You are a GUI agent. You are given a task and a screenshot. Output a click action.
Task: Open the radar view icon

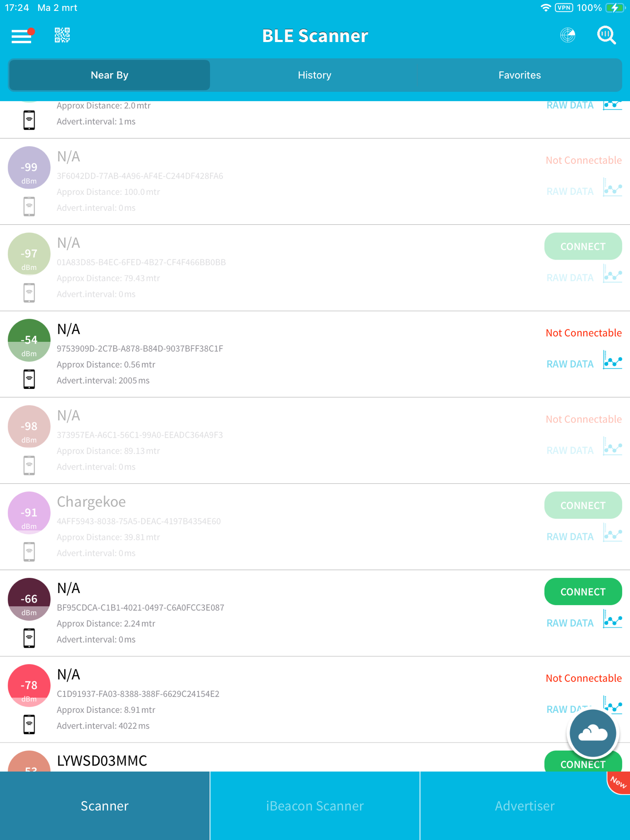567,35
